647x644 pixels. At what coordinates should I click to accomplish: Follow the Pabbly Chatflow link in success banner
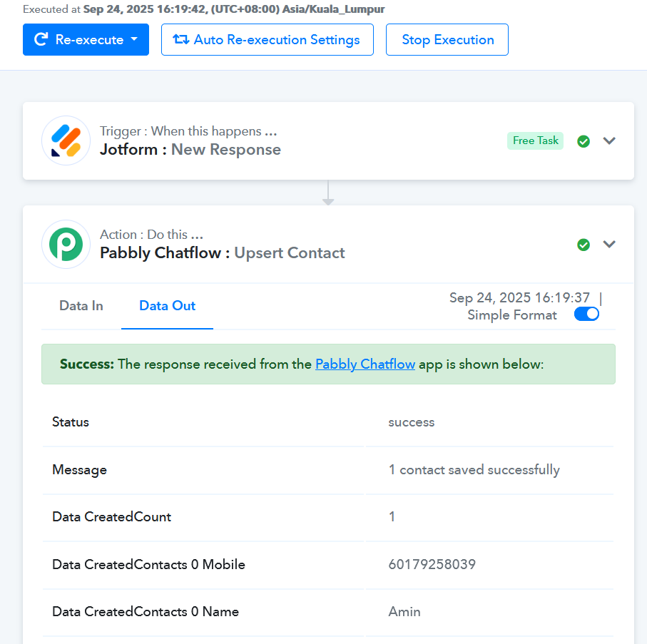pos(365,364)
